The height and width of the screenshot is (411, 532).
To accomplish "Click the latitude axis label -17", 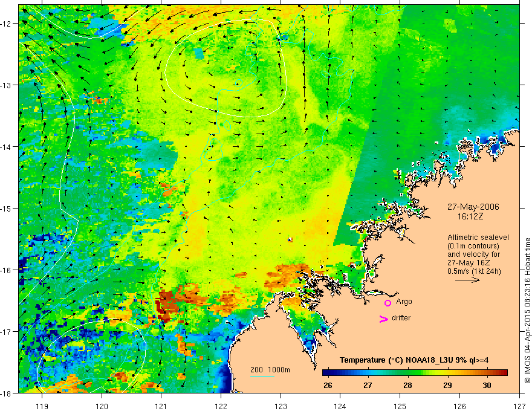I will click(x=6, y=332).
